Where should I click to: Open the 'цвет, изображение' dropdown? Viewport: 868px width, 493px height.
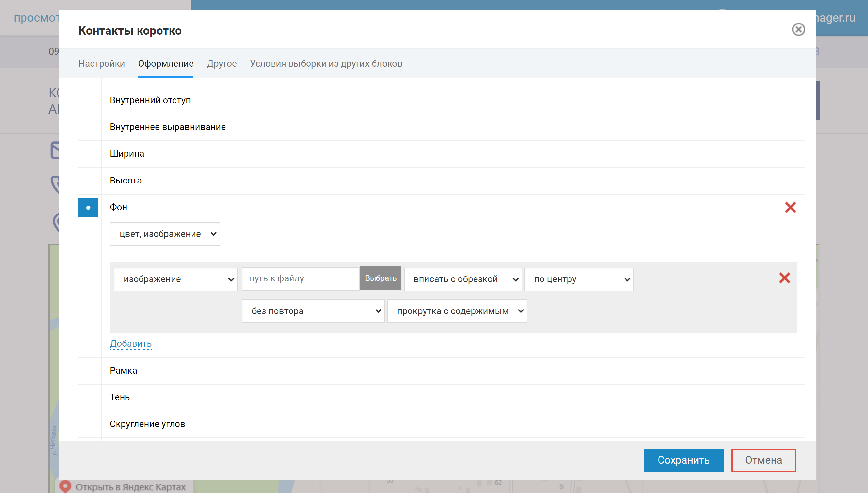tap(165, 234)
